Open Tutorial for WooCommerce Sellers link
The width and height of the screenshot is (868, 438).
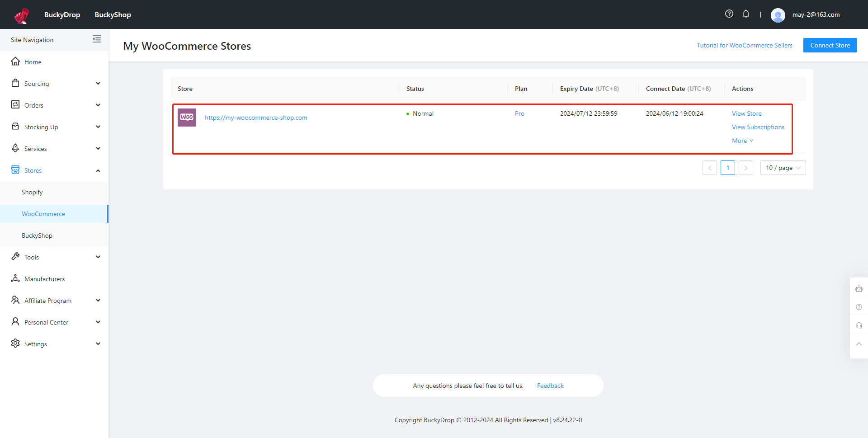(x=745, y=45)
